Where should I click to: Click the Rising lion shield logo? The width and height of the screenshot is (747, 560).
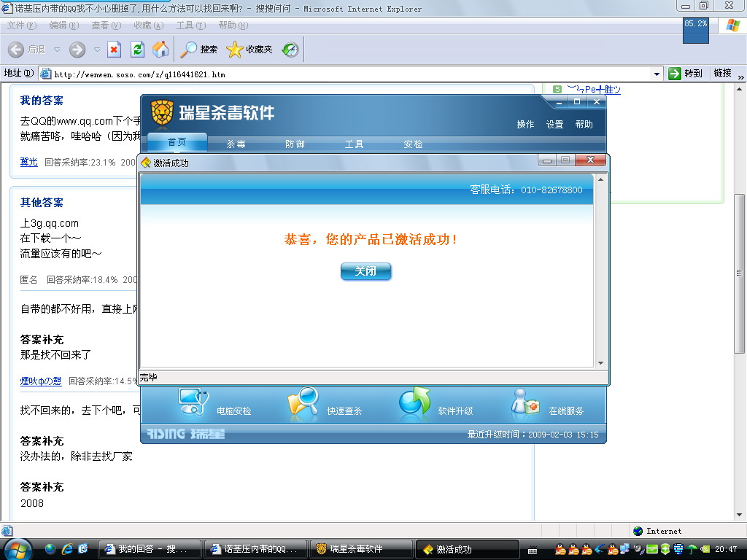162,112
